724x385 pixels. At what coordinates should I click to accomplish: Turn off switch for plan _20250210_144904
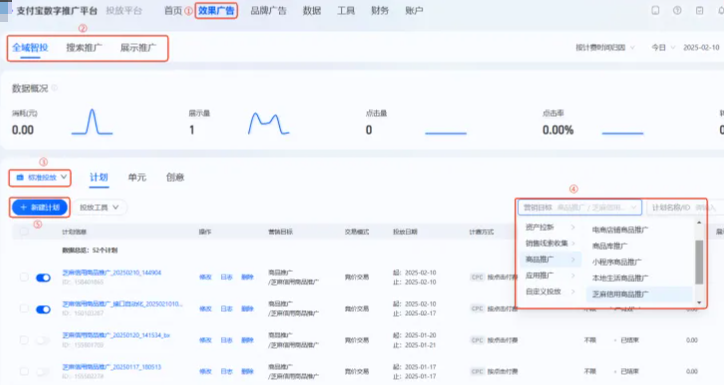coord(43,277)
